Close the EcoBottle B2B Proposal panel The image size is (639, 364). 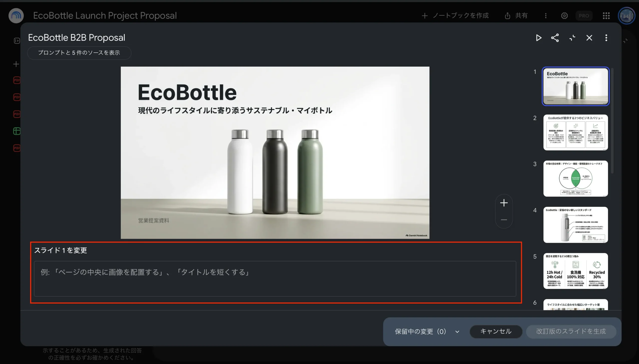point(589,38)
